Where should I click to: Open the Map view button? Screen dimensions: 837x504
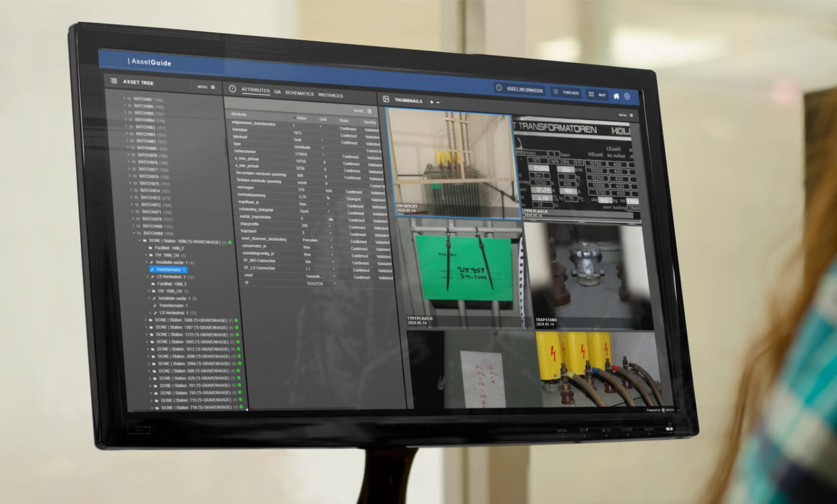coord(597,95)
